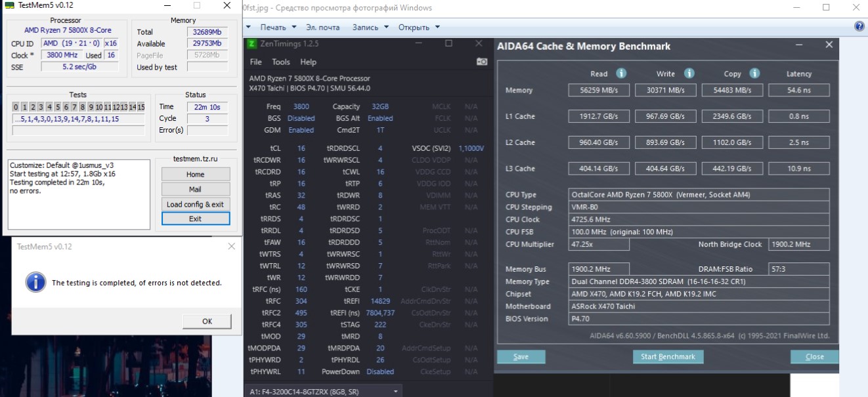Click Save in AIDA64 benchmark

tap(521, 357)
